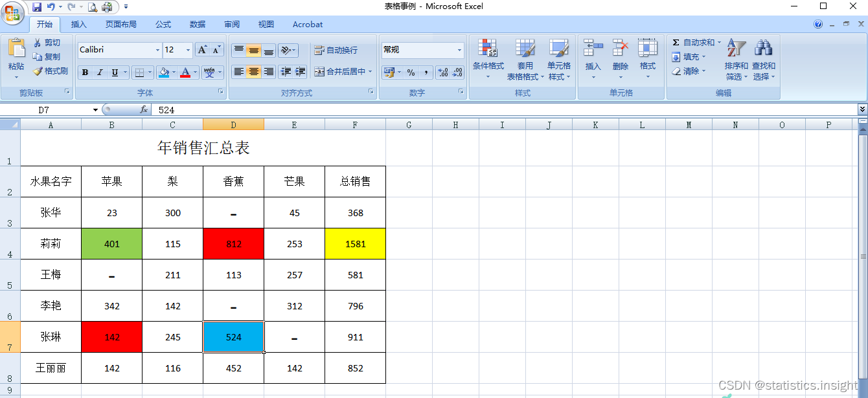Open the font size 12 dropdown
The width and height of the screenshot is (868, 398).
point(188,50)
